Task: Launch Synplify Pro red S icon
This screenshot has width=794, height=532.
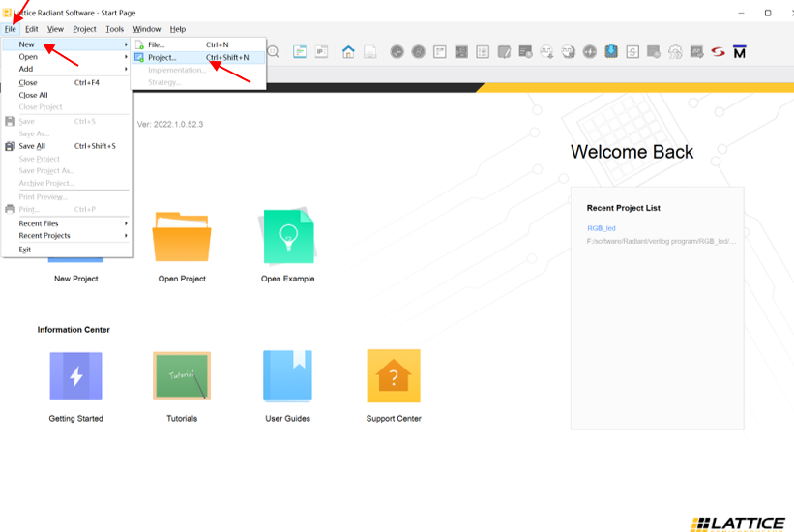Action: (718, 51)
